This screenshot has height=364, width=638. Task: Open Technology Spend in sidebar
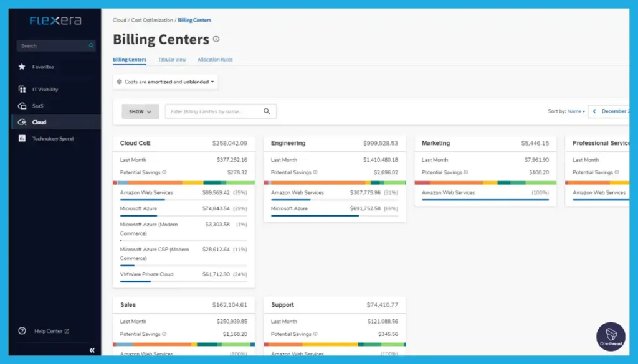tap(52, 139)
